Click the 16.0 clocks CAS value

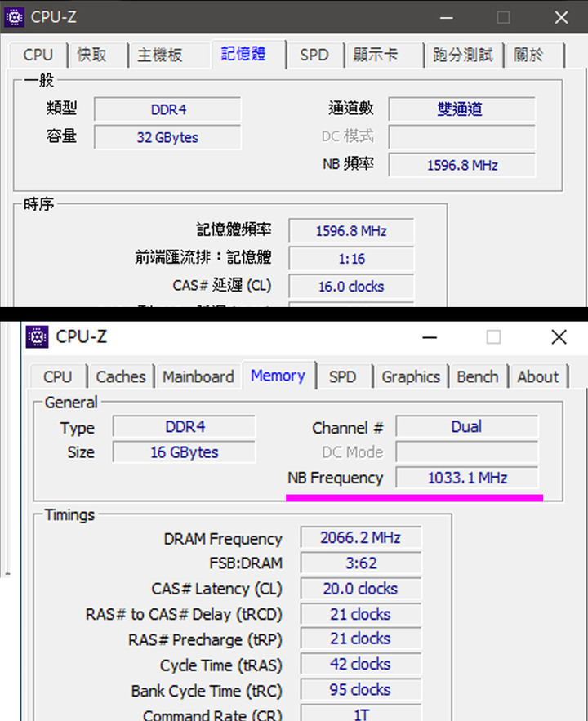[351, 287]
